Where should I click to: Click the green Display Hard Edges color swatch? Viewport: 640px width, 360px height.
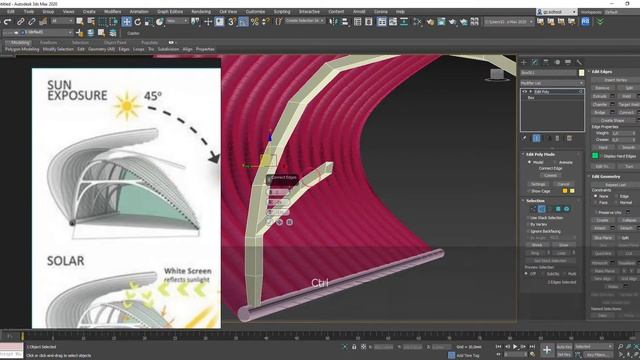pos(595,156)
